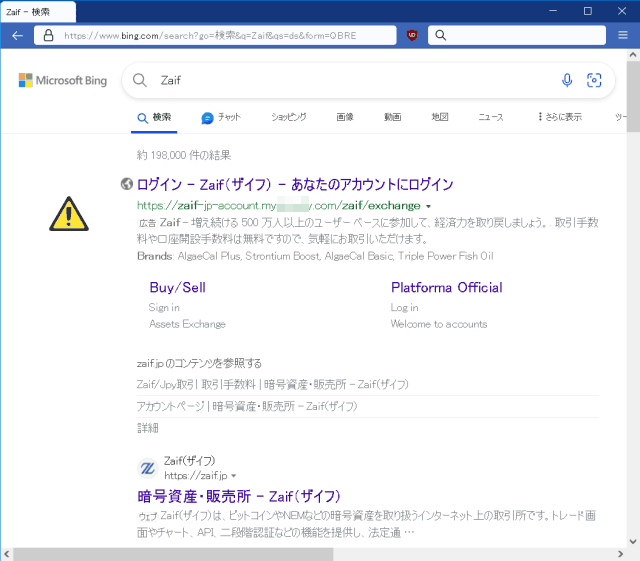The height and width of the screenshot is (561, 640).
Task: Click the green zaif-jp-account ad URL
Action: click(x=279, y=205)
